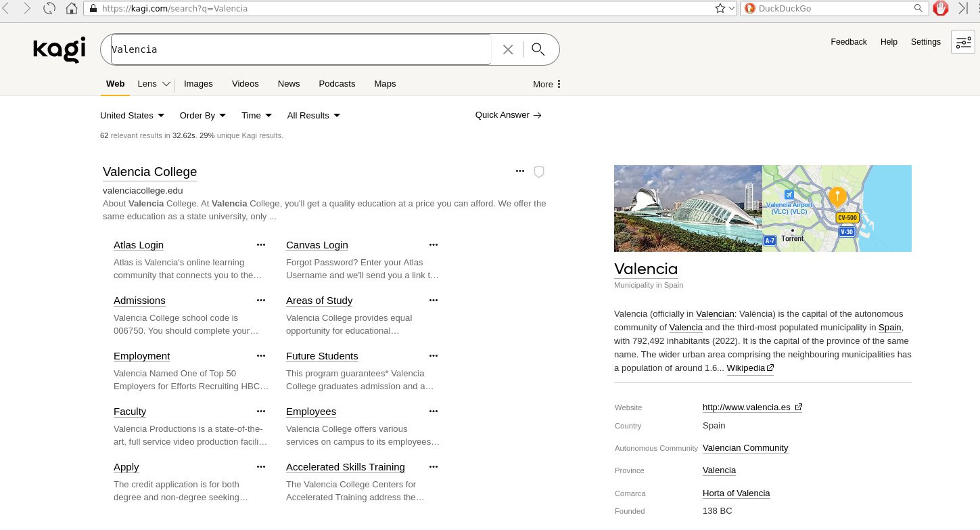Click the browser home icon

pyautogui.click(x=72, y=9)
